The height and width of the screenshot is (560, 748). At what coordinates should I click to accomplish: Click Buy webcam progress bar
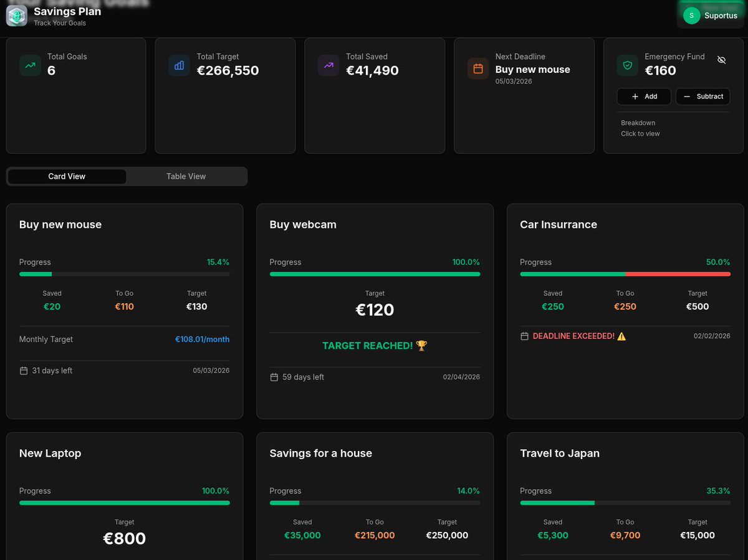[x=375, y=274]
